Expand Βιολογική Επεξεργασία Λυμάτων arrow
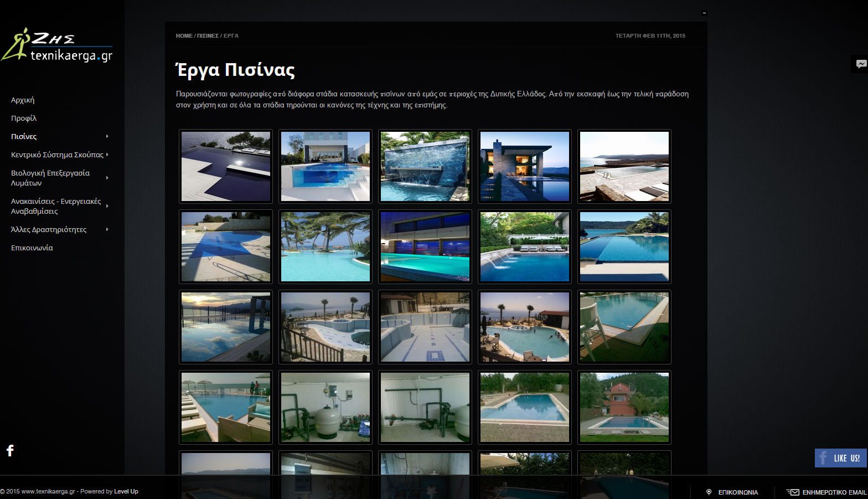This screenshot has height=499, width=868. (x=107, y=178)
